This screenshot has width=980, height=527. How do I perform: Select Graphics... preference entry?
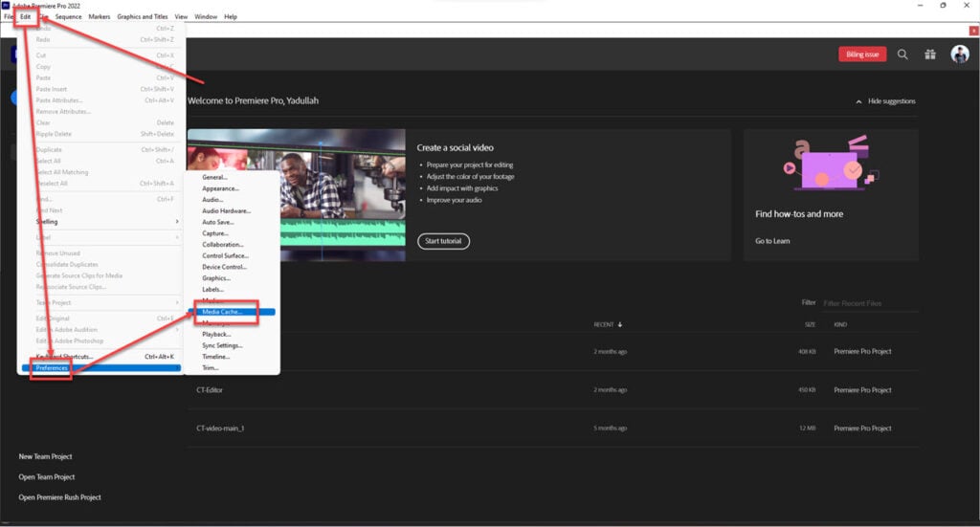tap(216, 278)
